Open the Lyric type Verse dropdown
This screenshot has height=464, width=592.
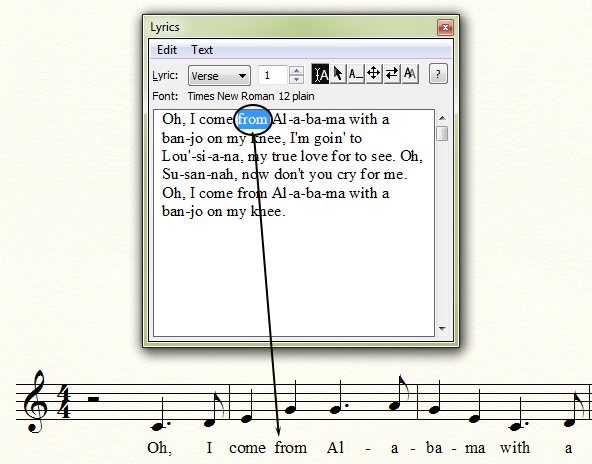click(x=219, y=76)
